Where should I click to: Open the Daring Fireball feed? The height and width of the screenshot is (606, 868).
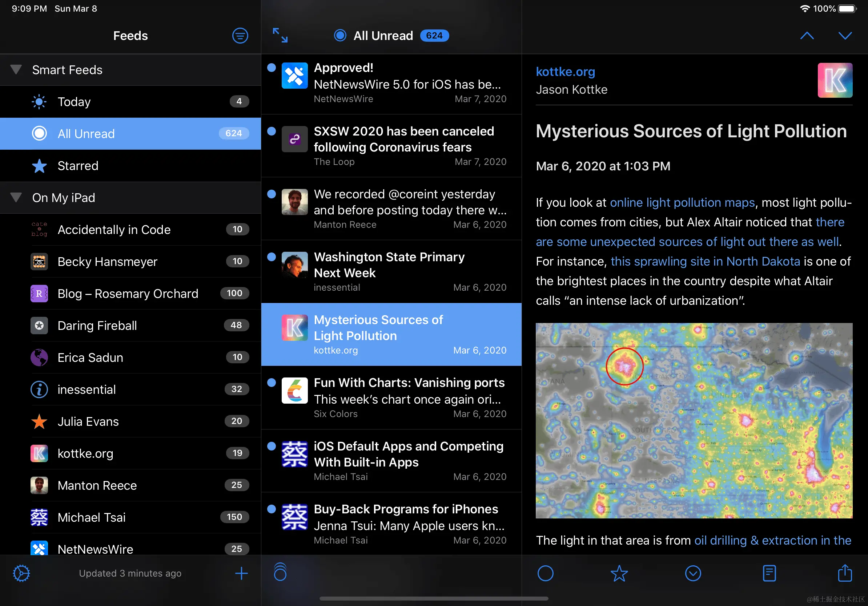(130, 325)
